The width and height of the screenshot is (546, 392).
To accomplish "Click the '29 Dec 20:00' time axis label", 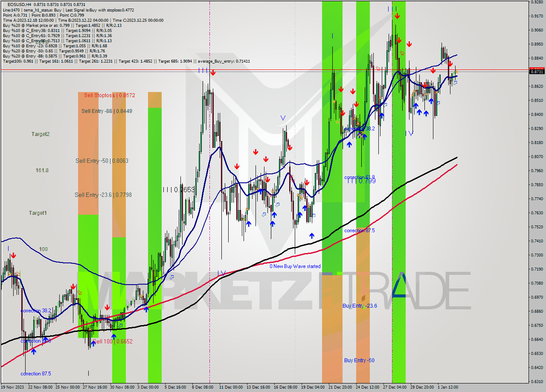I will click(423, 387).
